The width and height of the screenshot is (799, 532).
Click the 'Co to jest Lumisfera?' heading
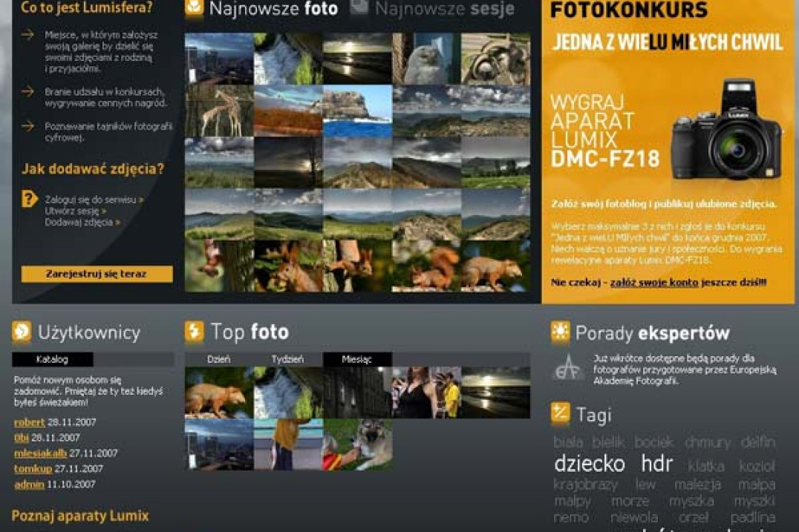tap(87, 7)
